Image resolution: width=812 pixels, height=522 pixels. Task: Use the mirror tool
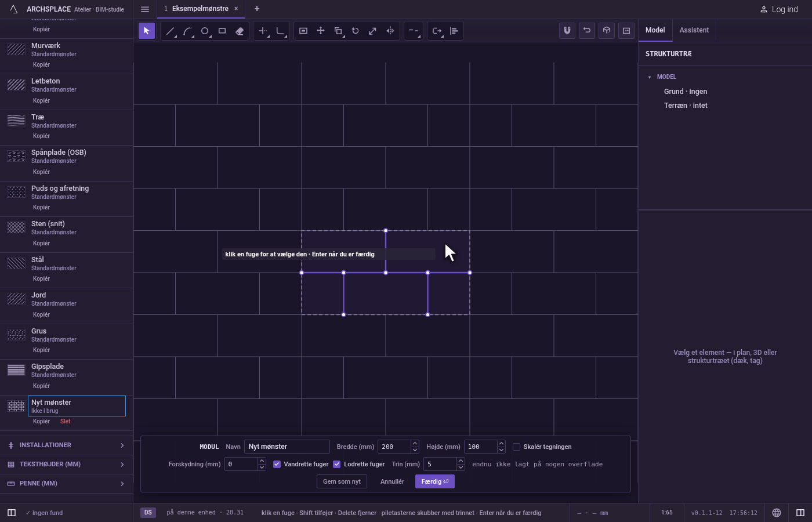[x=390, y=31]
